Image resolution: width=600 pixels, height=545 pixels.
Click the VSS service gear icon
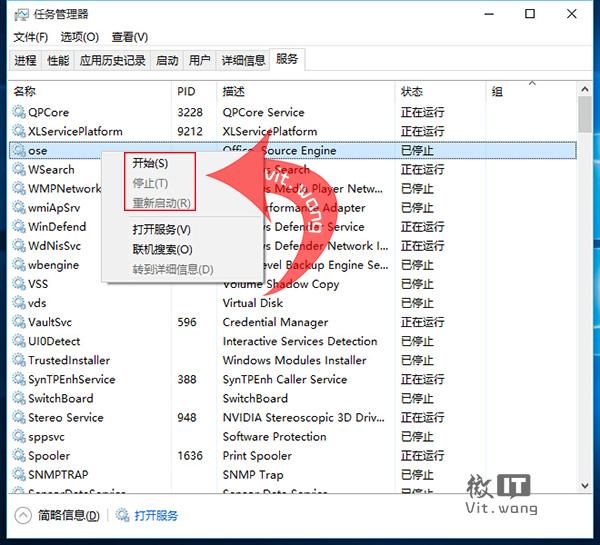19,284
